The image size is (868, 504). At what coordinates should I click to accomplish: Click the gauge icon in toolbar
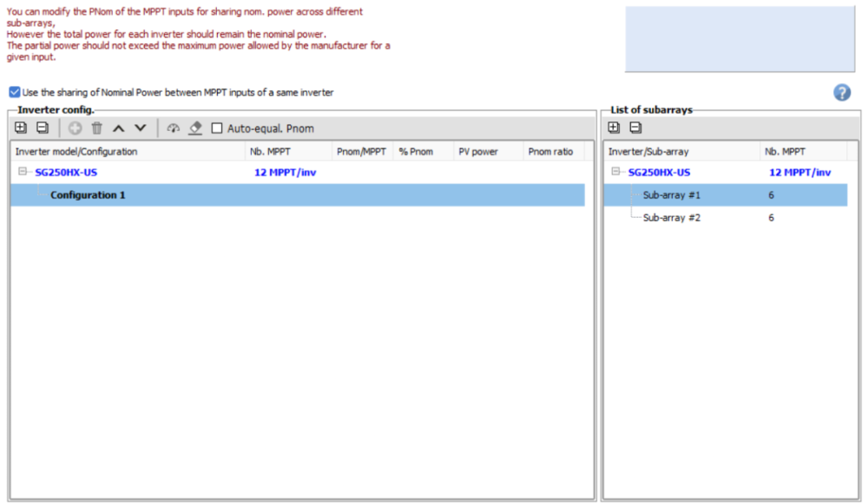pyautogui.click(x=173, y=128)
